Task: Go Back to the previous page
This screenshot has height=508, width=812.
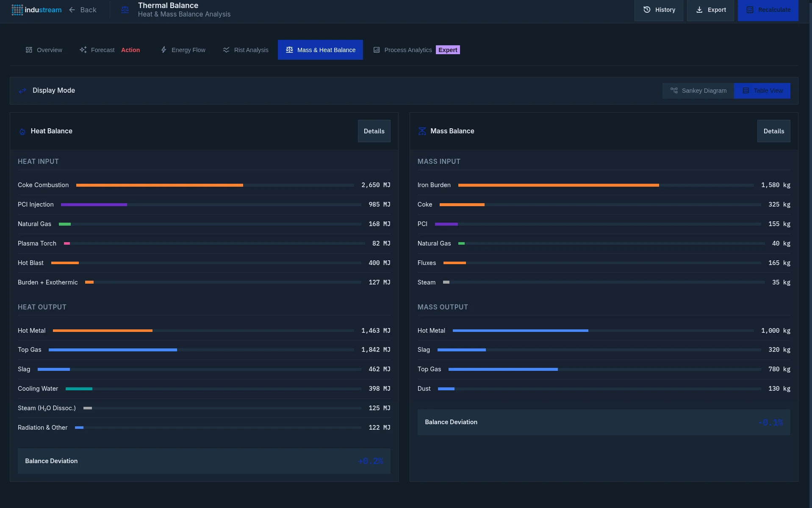Action: coord(83,10)
